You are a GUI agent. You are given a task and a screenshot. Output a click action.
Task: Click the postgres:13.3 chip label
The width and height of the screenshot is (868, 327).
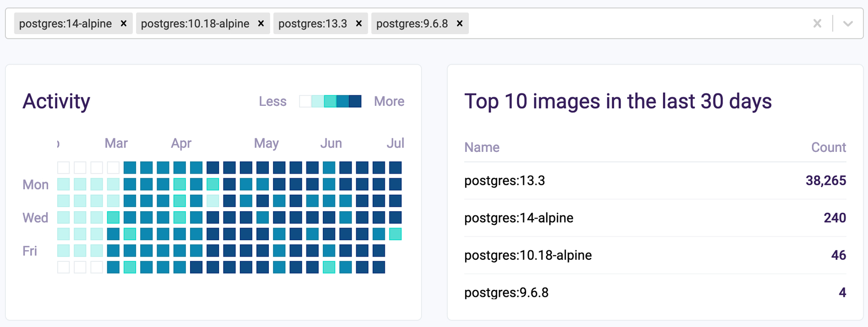click(x=313, y=23)
